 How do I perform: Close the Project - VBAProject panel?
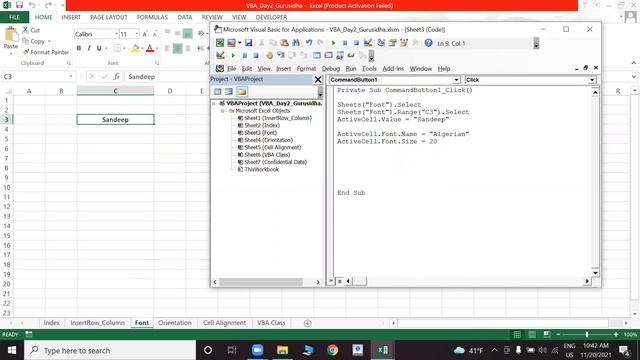pos(318,80)
